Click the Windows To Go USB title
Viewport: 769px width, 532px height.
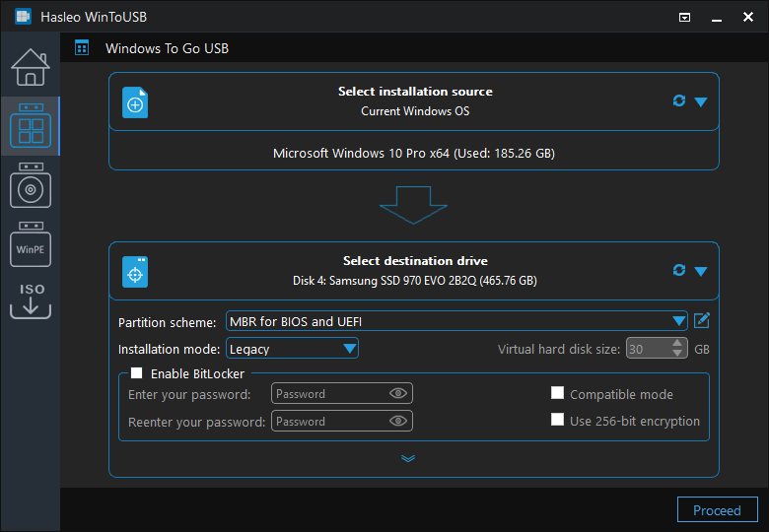(x=168, y=48)
